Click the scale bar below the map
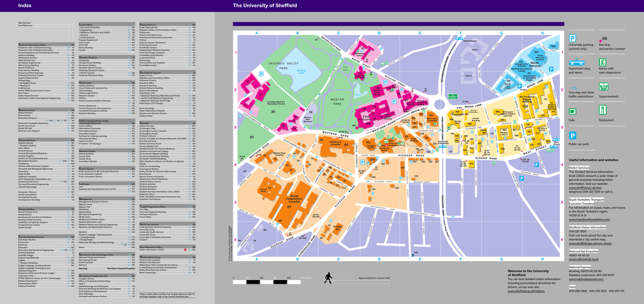The width and height of the screenshot is (644, 304). pyautogui.click(x=267, y=282)
